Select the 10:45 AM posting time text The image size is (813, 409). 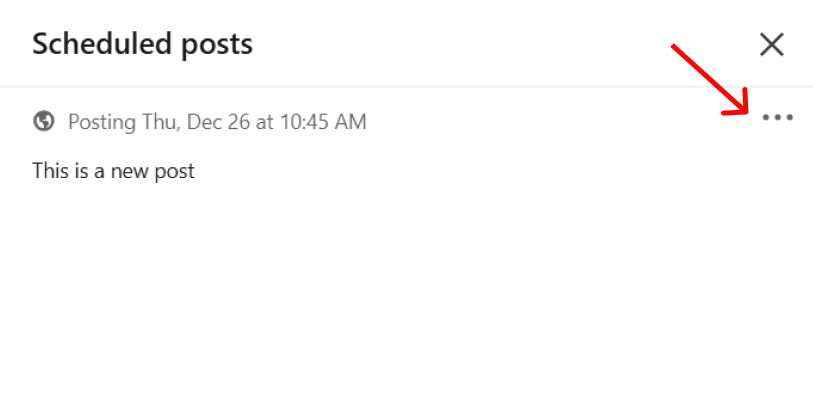(324, 122)
